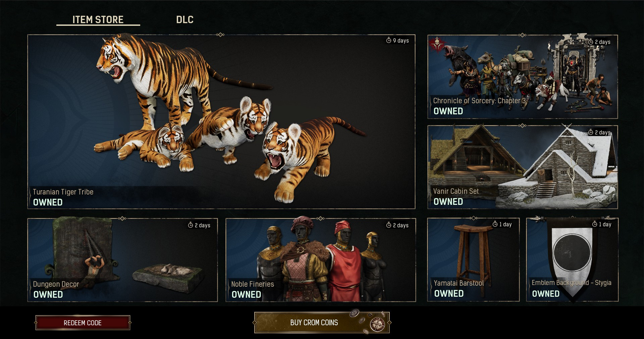This screenshot has width=644, height=339.
Task: Click the timer icon on Stygia emblem card
Action: tap(595, 224)
